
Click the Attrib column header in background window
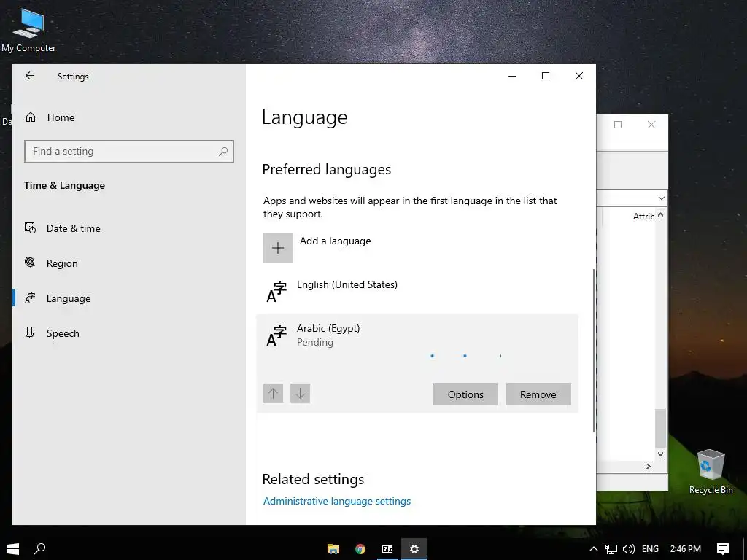643,216
